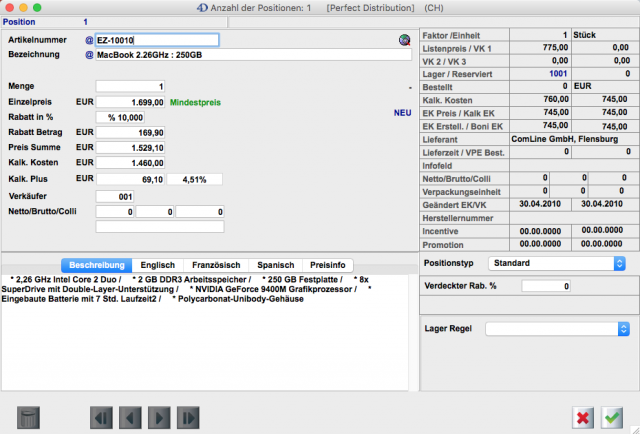Viewport: 640px width, 434px height.
Task: Cancel with the red X button
Action: [584, 415]
